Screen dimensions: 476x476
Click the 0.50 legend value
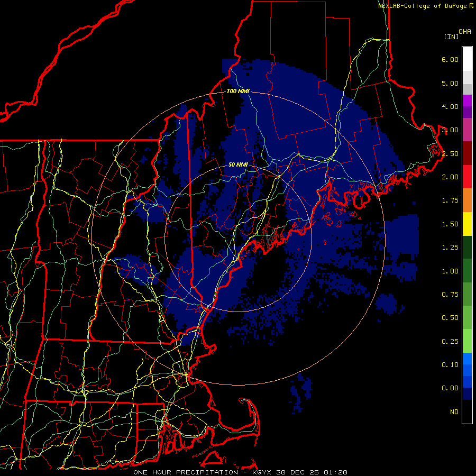click(450, 318)
